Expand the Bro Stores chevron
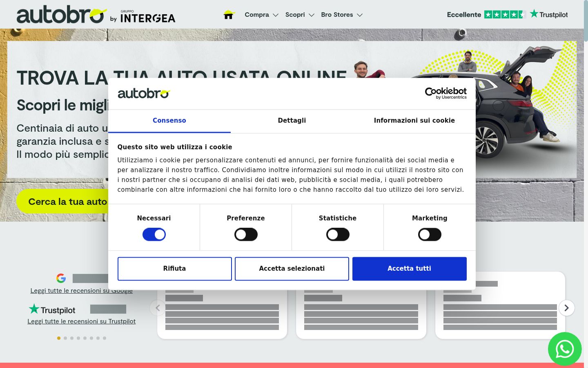Screen dimensions: 588x368 coord(360,15)
